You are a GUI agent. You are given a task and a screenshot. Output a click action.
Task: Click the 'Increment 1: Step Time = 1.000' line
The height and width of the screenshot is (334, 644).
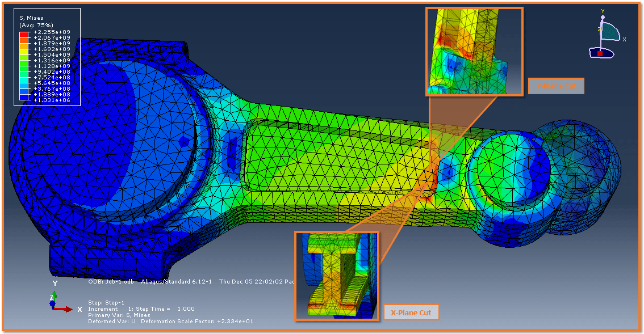pyautogui.click(x=141, y=309)
